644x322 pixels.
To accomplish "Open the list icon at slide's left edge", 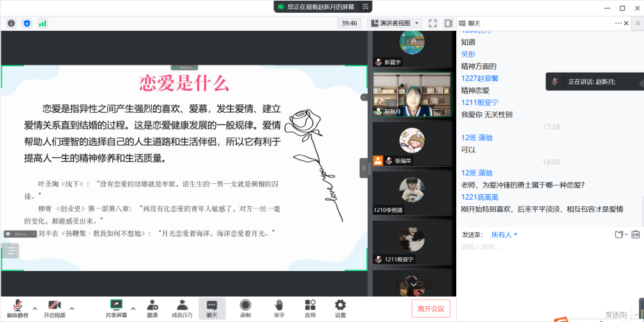I will click(10, 250).
